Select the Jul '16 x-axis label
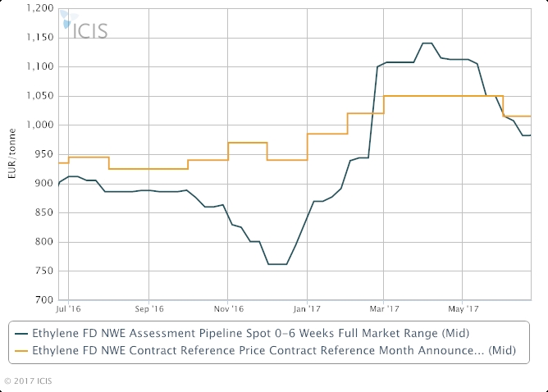This screenshot has height=392, width=548. click(69, 309)
